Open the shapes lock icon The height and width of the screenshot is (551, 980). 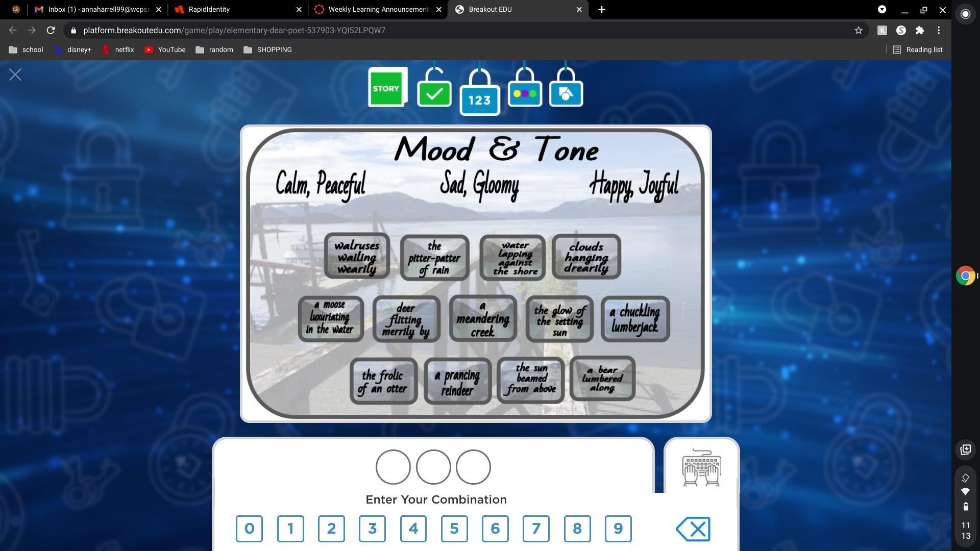click(566, 93)
